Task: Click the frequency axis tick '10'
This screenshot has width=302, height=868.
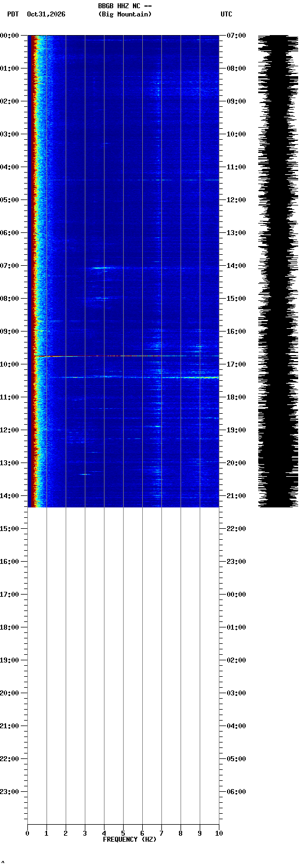Action: click(219, 833)
